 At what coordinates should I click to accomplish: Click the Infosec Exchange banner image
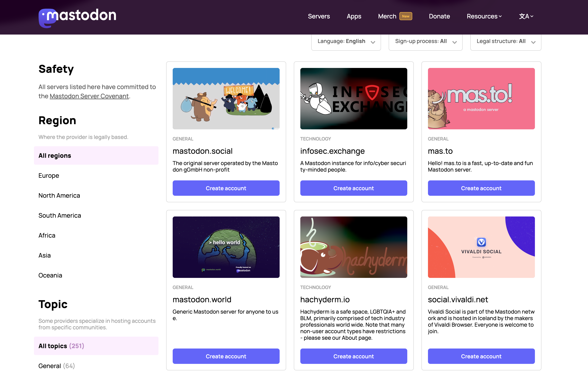[x=353, y=98]
